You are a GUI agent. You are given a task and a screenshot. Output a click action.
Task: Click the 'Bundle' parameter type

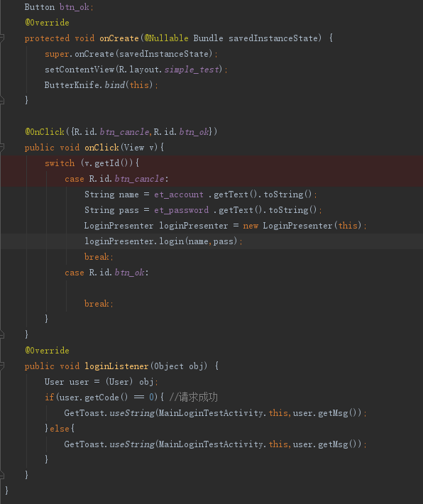pos(208,38)
